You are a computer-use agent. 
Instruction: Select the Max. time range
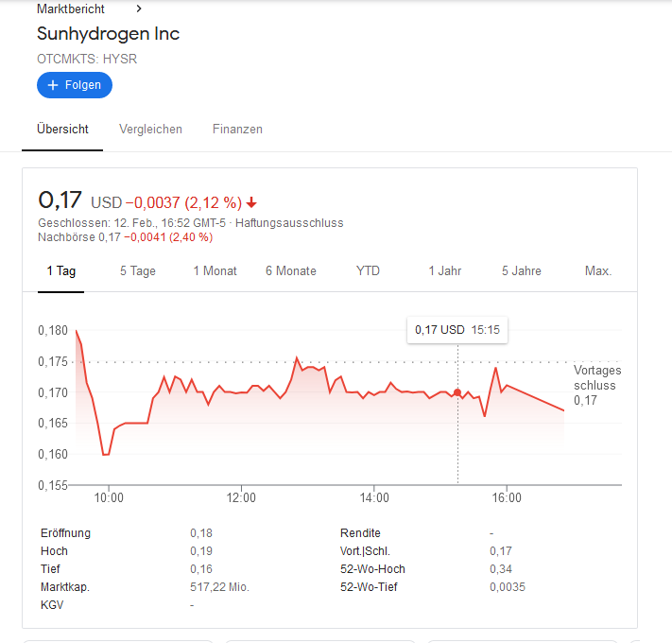[x=598, y=270]
